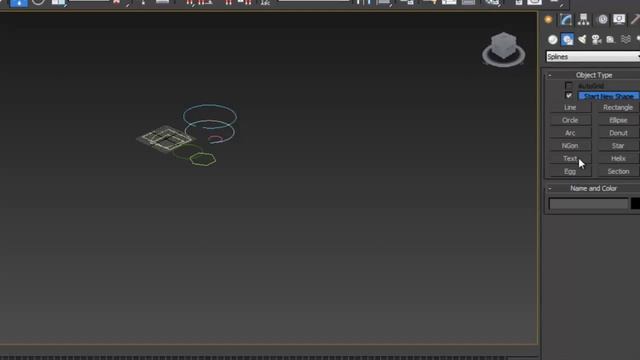Choose the Star spline button
The height and width of the screenshot is (360, 640).
click(x=618, y=146)
